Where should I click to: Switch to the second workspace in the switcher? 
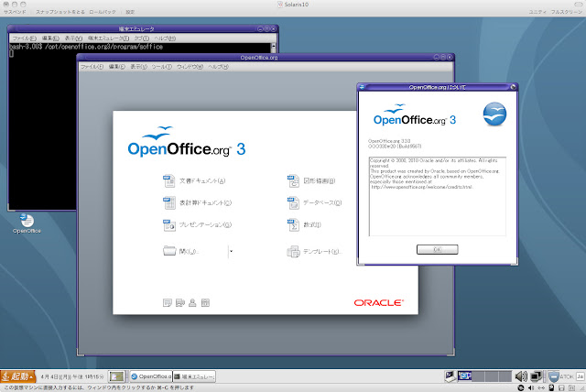click(x=478, y=376)
